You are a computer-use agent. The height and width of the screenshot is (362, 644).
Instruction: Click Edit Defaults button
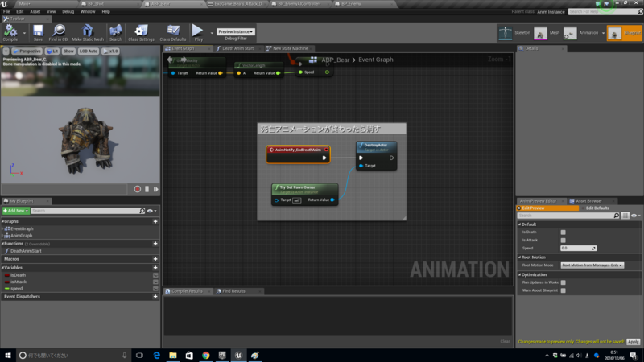pos(597,208)
